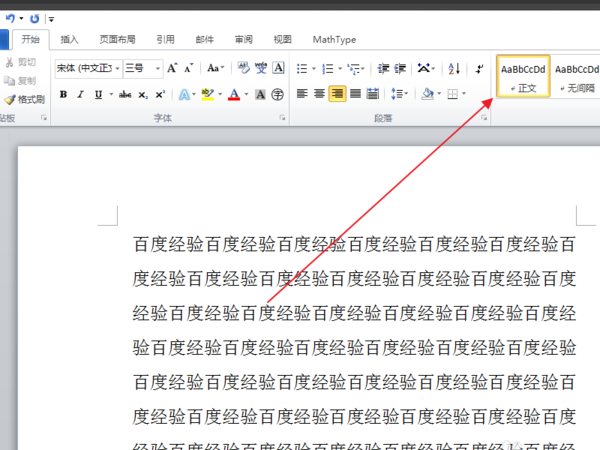Open the highlight color dropdown arrow
Viewport: 600px width, 450px height.
pyautogui.click(x=220, y=94)
